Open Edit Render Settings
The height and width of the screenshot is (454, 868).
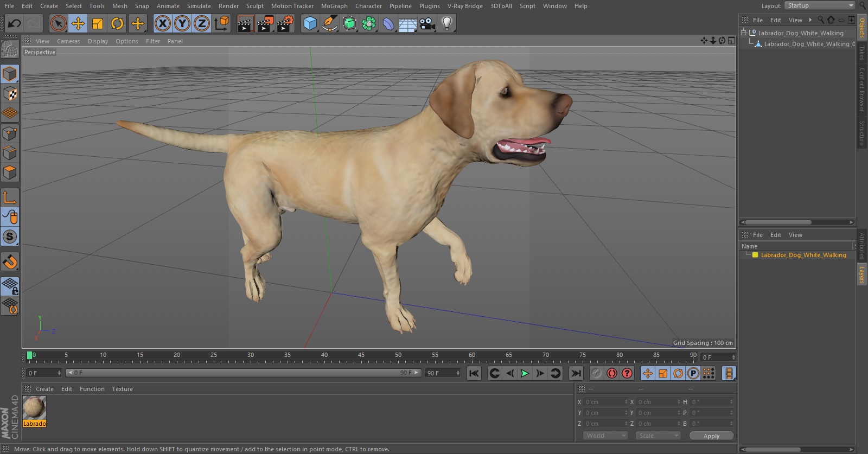click(285, 23)
